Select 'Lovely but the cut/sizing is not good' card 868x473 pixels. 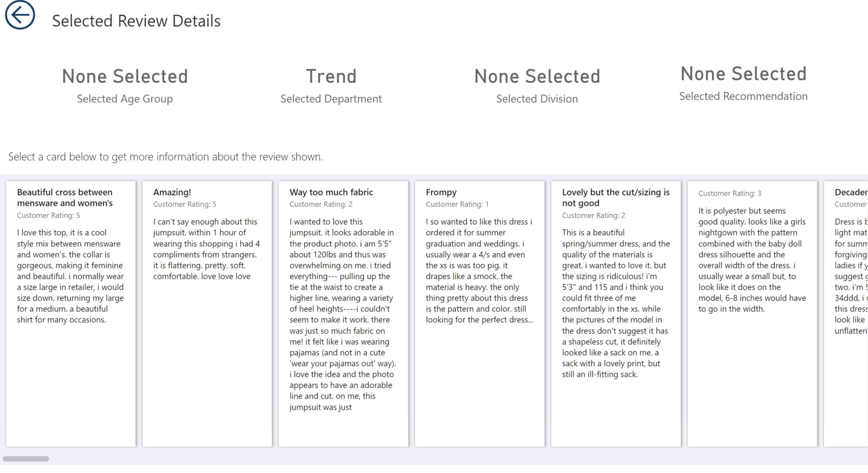pos(616,313)
